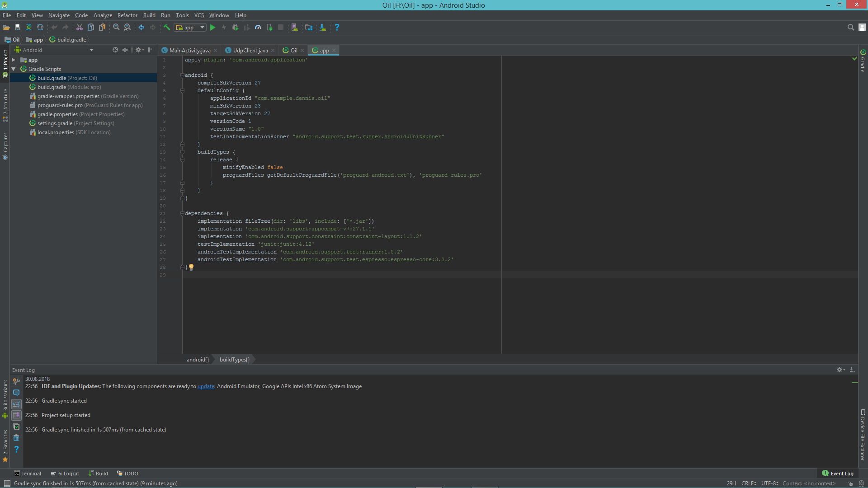Toggle soft wraps in Event Log
Screen dimensions: 868x488
click(x=16, y=404)
